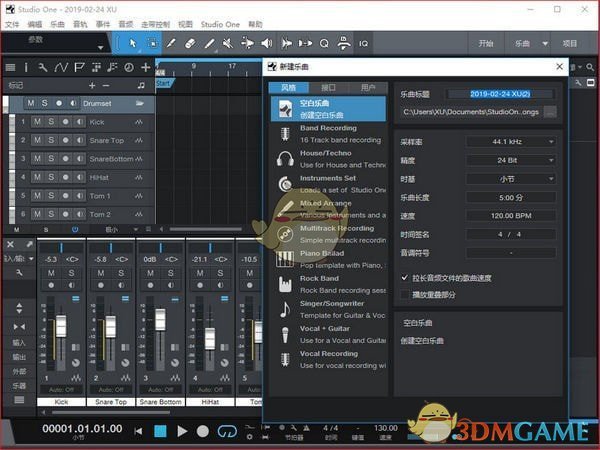Screen dimensions: 600x450
Task: Toggle loop mode in transport
Action: pos(227,431)
